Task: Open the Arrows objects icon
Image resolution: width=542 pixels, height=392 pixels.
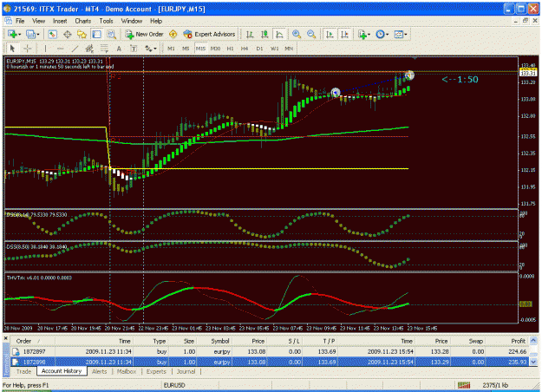Action: tap(148, 49)
